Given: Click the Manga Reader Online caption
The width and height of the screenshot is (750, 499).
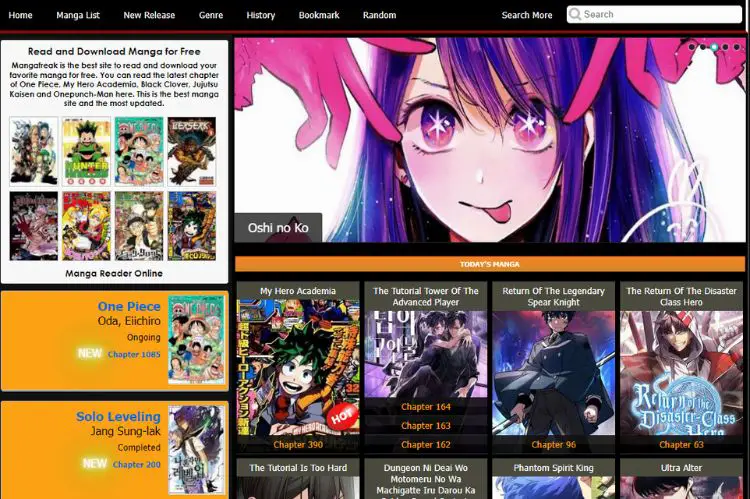Looking at the screenshot, I should (114, 273).
